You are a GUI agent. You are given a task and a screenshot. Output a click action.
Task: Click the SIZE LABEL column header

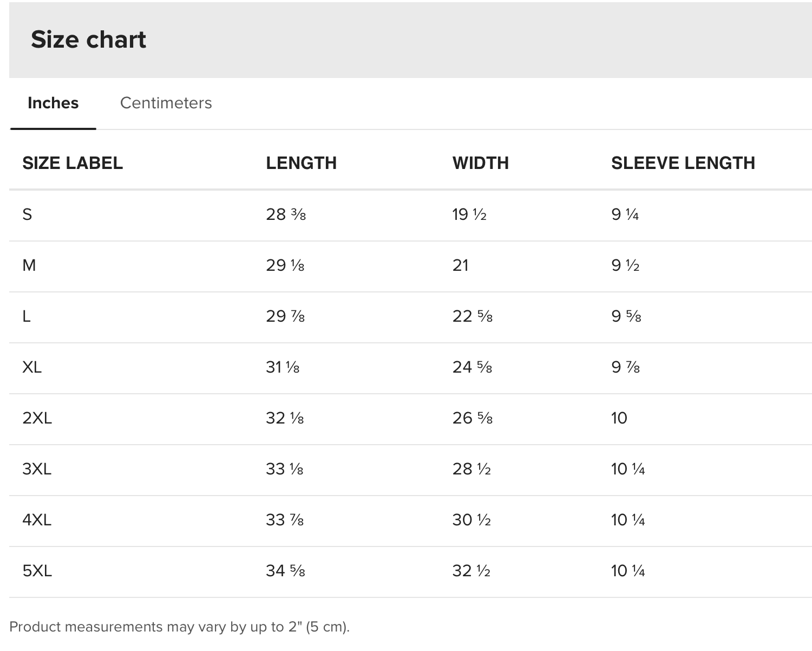point(73,163)
